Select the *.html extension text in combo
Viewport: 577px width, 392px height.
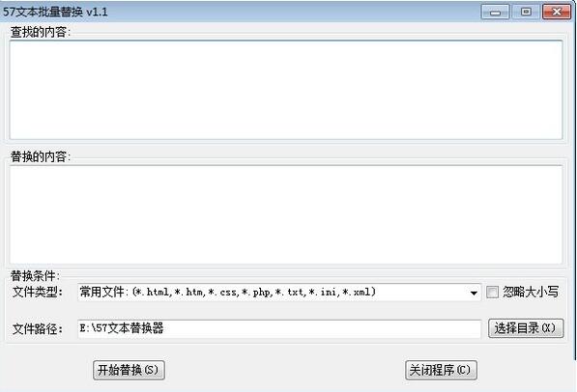tap(152, 293)
